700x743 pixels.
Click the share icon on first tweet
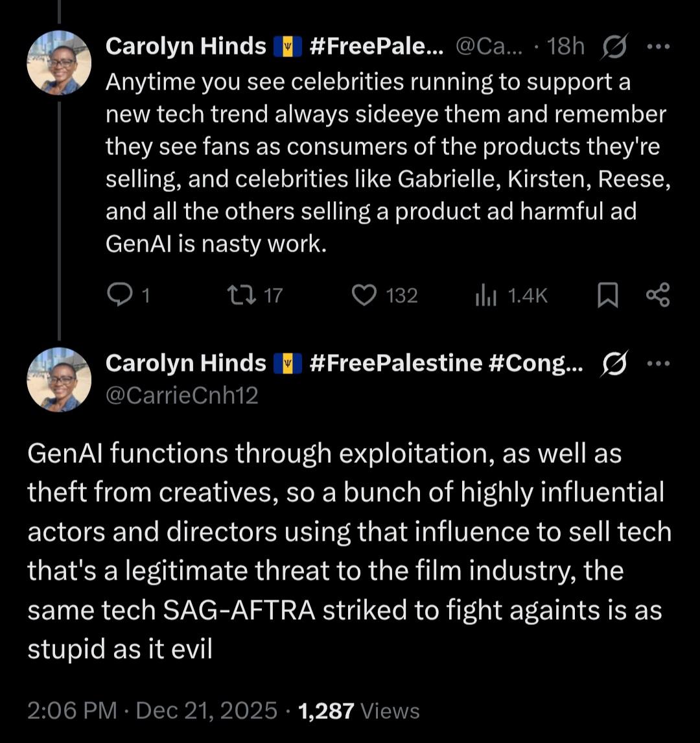pyautogui.click(x=658, y=296)
